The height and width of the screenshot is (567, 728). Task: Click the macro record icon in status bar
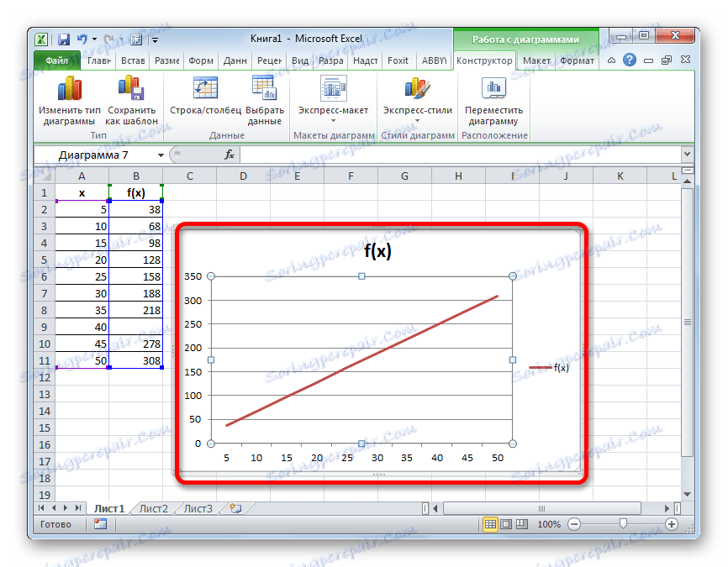click(x=99, y=523)
